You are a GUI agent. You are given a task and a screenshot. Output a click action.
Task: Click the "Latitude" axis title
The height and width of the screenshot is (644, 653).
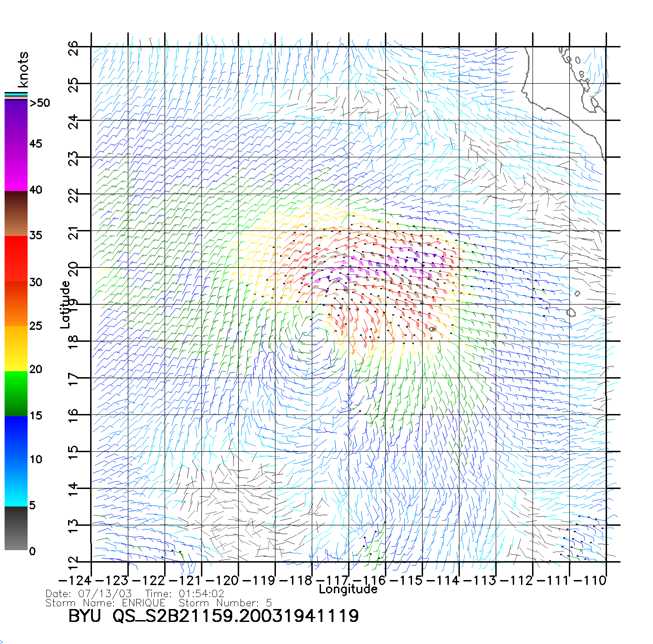[x=65, y=305]
